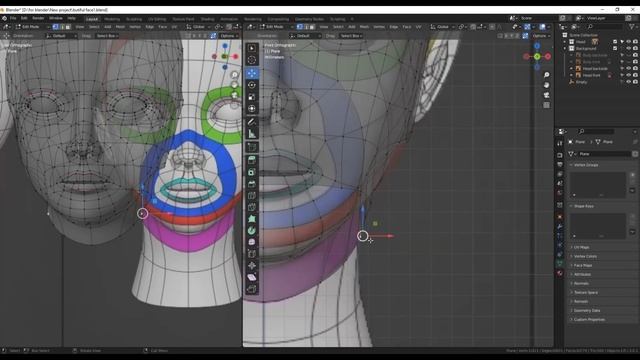640x360 pixels.
Task: Select the Knife tool
Action: [x=252, y=207]
